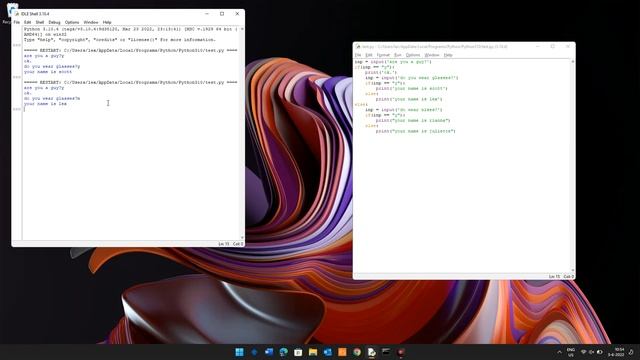Open the File menu in test.py editor
The width and height of the screenshot is (640, 360).
[358, 55]
